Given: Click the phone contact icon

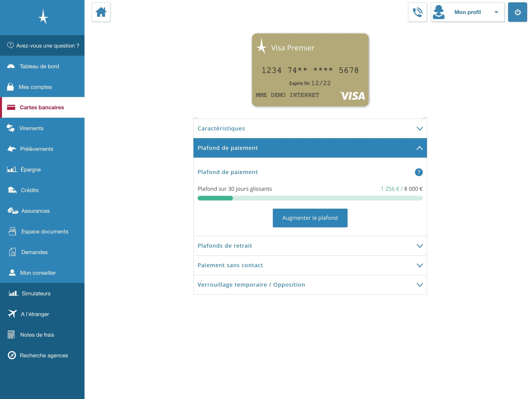Looking at the screenshot, I should coord(417,12).
